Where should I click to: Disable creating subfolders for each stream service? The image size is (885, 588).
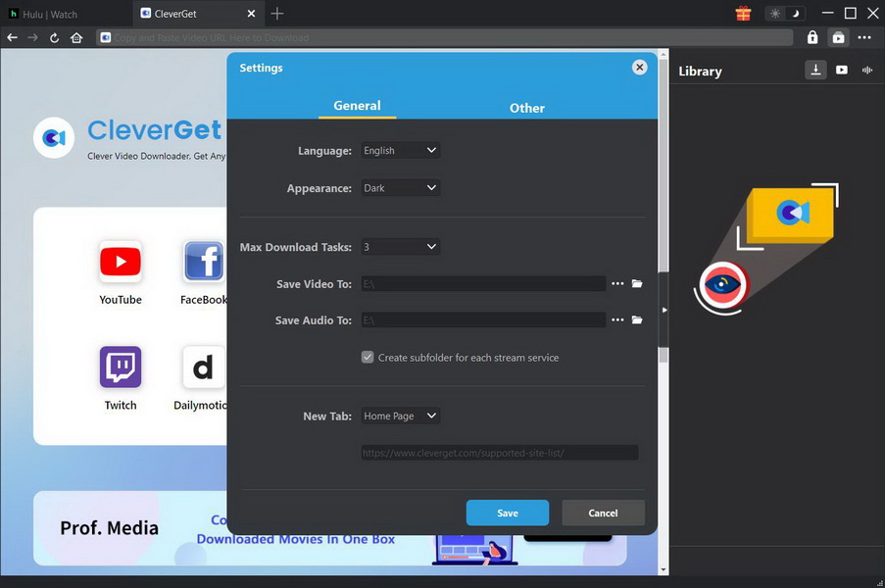click(x=368, y=357)
